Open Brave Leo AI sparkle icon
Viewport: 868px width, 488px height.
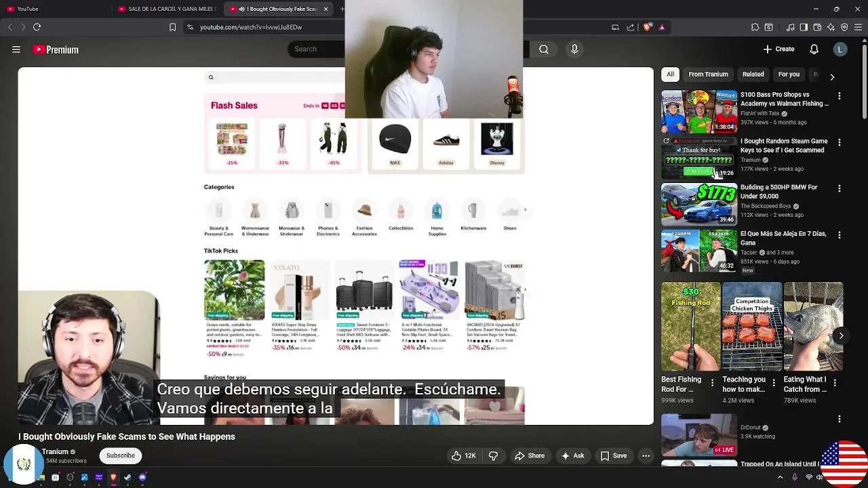831,27
